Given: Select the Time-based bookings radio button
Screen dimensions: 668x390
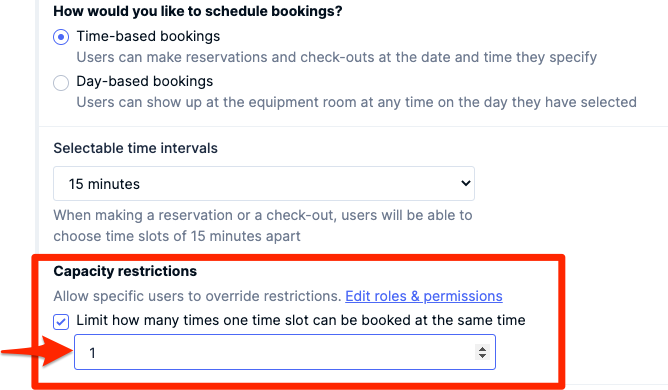Looking at the screenshot, I should (61, 37).
